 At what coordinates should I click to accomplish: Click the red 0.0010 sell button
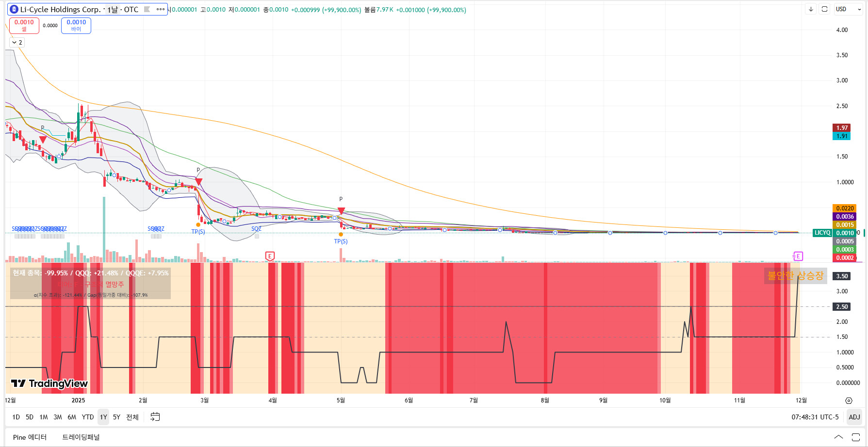coord(24,25)
